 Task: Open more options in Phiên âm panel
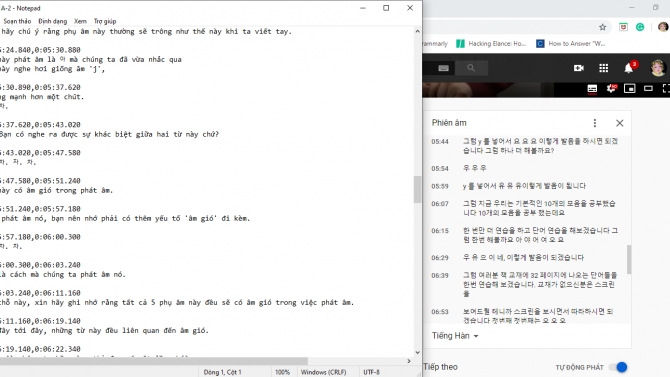click(595, 123)
